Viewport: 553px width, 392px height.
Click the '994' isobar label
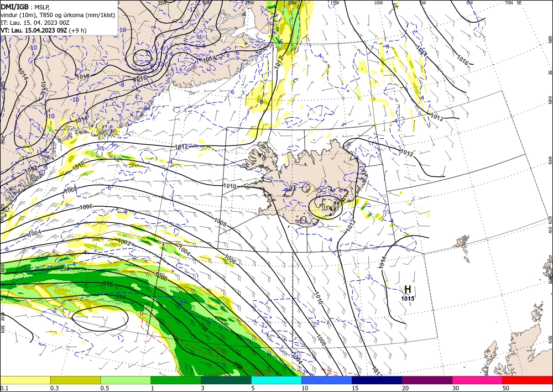[121, 297]
